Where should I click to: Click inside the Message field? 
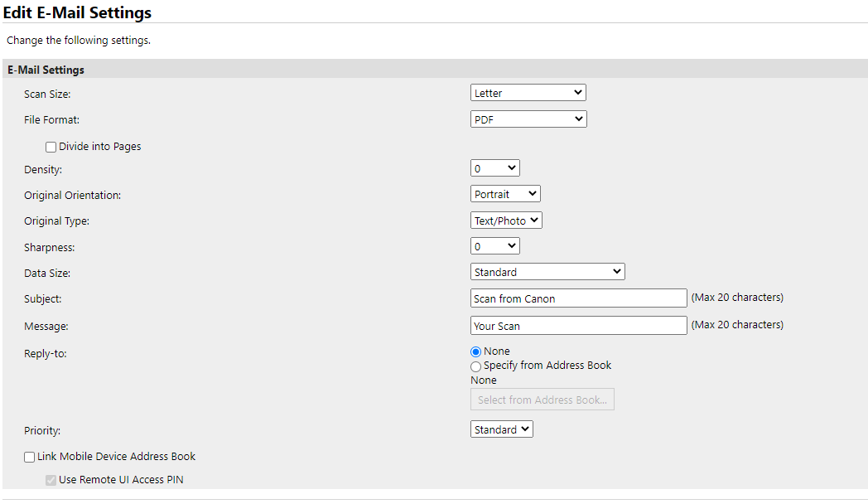[x=578, y=325]
